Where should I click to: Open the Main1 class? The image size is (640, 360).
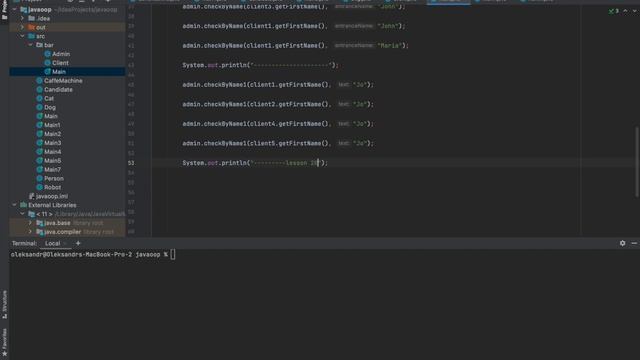(x=52, y=125)
